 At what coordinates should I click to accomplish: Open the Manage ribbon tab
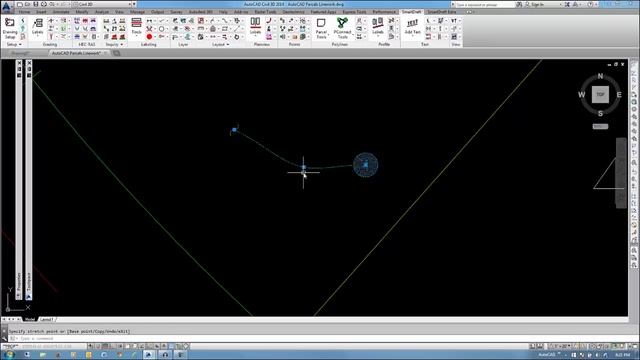click(x=137, y=12)
